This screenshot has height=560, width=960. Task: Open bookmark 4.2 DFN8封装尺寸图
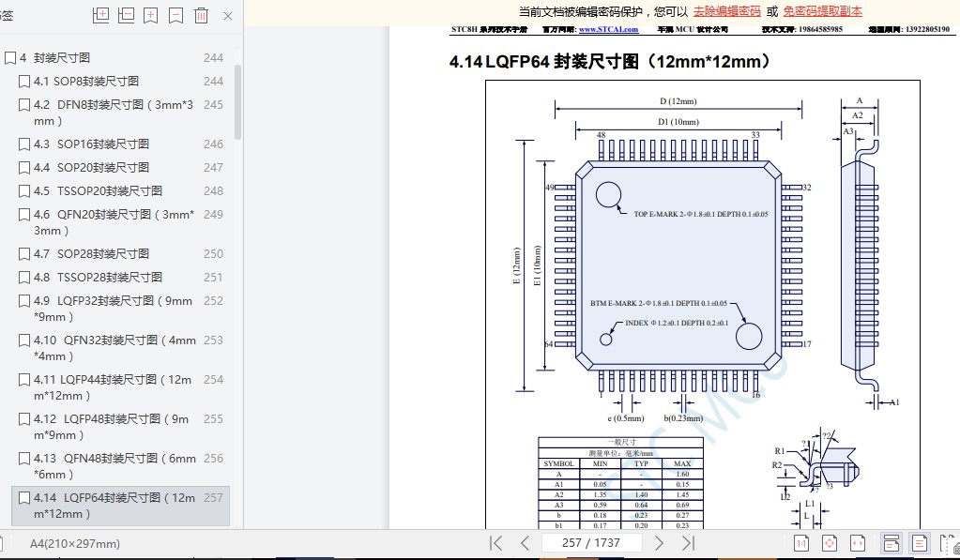click(x=114, y=113)
